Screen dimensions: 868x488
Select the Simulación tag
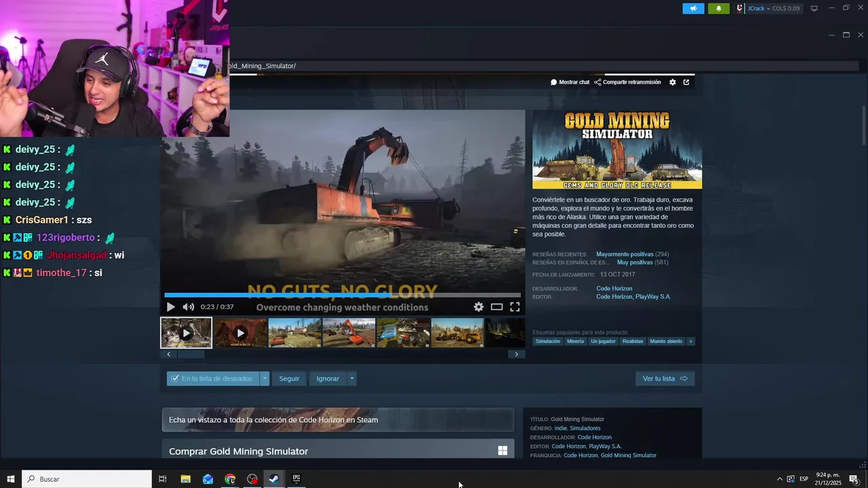tap(548, 342)
